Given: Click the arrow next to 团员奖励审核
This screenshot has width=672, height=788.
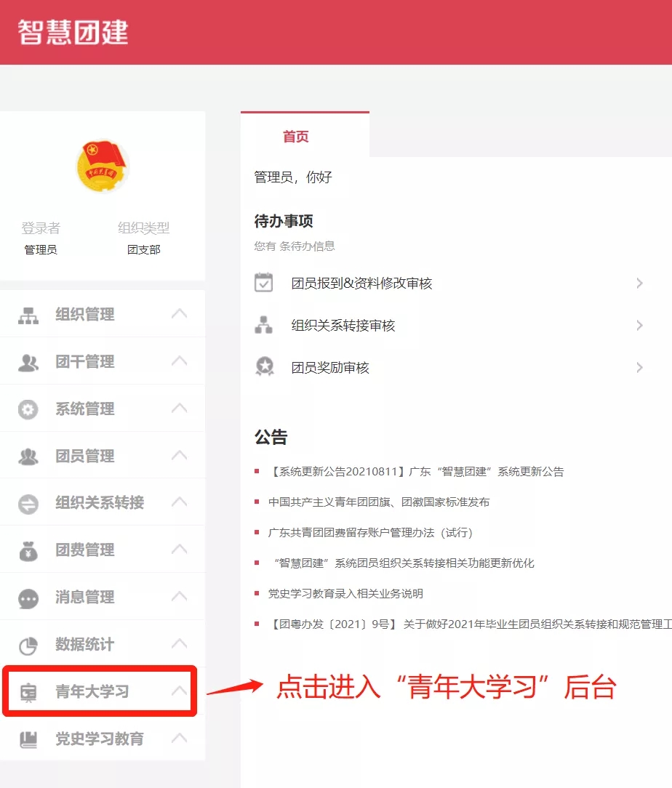Looking at the screenshot, I should click(x=639, y=368).
